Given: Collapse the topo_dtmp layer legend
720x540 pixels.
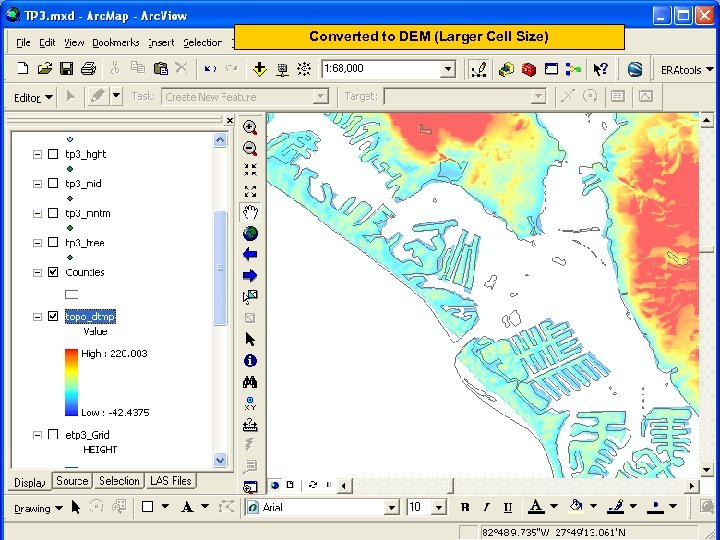Looking at the screenshot, I should (37, 316).
